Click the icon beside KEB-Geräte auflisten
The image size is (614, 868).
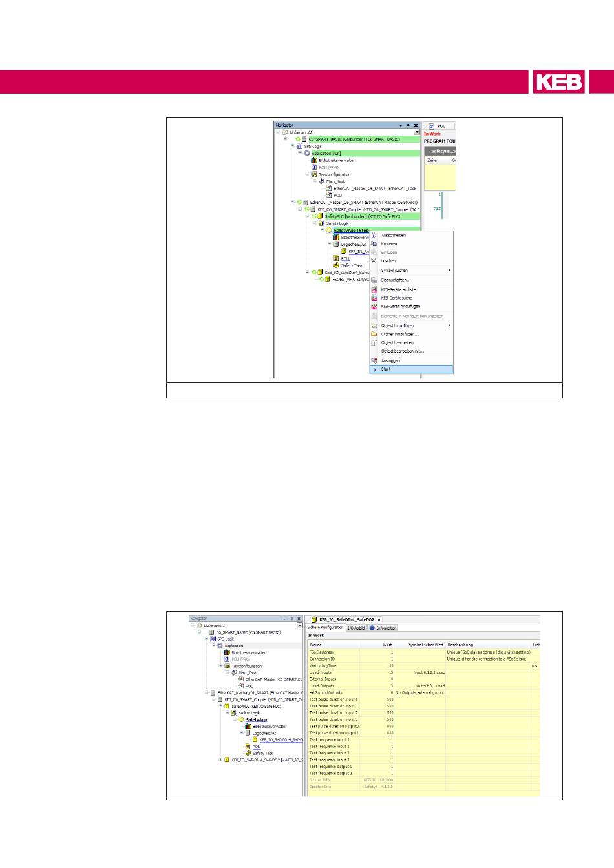click(x=374, y=289)
